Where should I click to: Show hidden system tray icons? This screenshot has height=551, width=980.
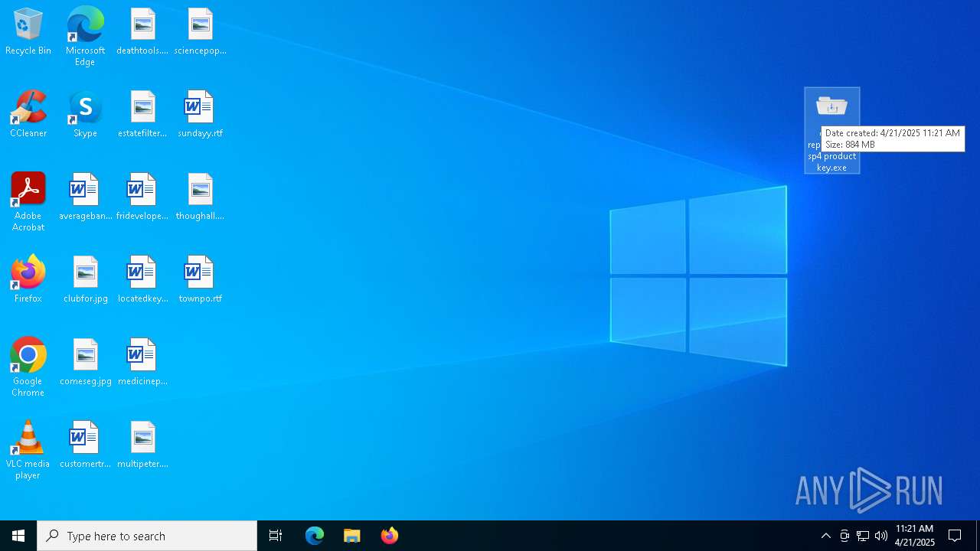pyautogui.click(x=825, y=536)
